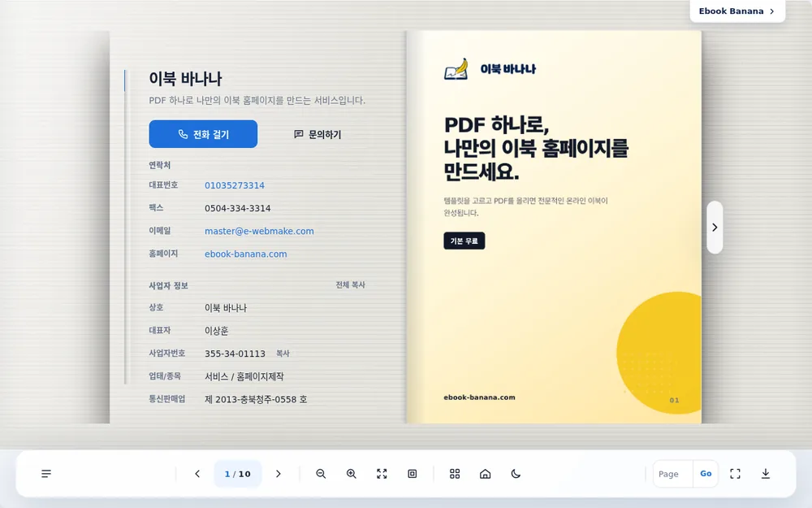Click ebook-banana.com text on cover footer
This screenshot has width=812, height=508.
(480, 397)
